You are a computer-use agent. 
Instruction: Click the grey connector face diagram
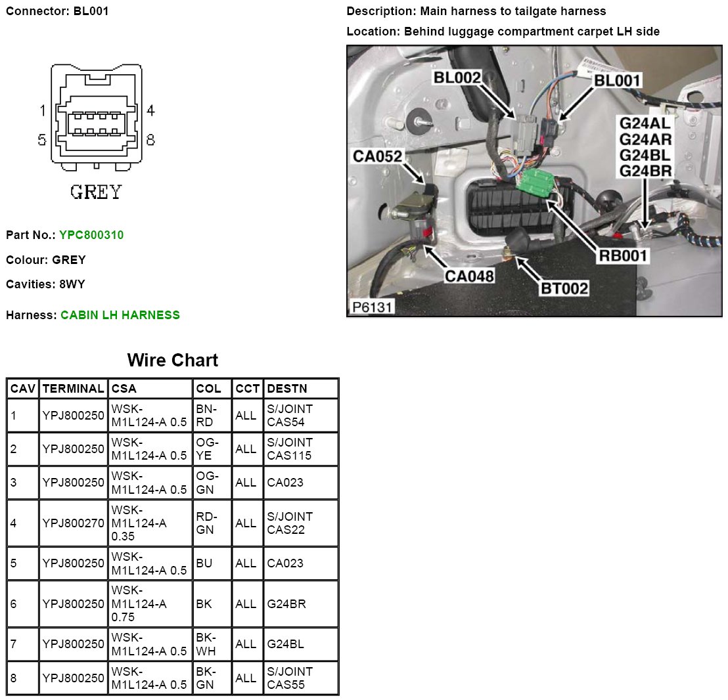pos(96,118)
